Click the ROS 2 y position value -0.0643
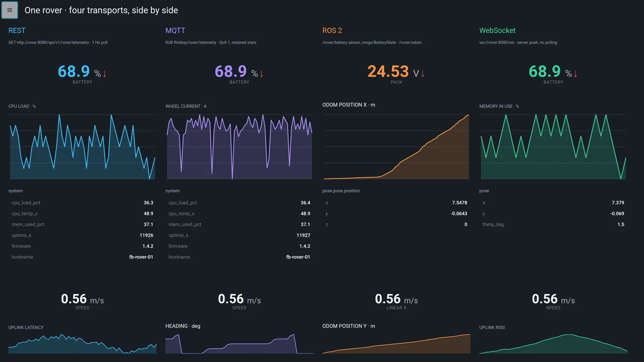This screenshot has width=644, height=362. pyautogui.click(x=459, y=214)
